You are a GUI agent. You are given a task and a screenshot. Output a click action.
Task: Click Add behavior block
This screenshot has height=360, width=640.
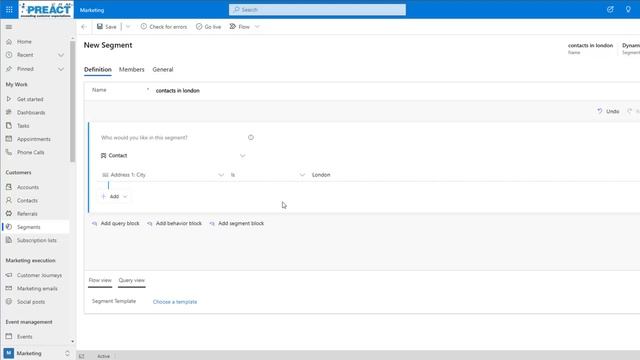pos(175,224)
